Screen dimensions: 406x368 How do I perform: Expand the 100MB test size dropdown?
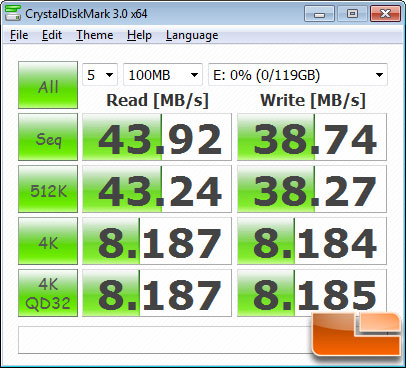pos(163,75)
